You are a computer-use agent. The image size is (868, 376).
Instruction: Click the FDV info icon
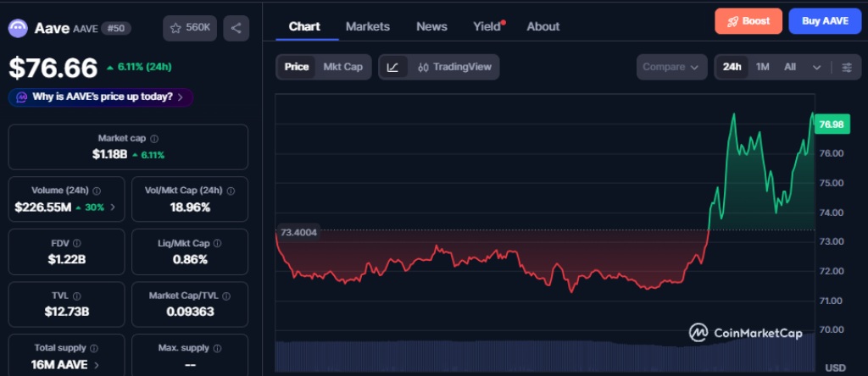(77, 243)
